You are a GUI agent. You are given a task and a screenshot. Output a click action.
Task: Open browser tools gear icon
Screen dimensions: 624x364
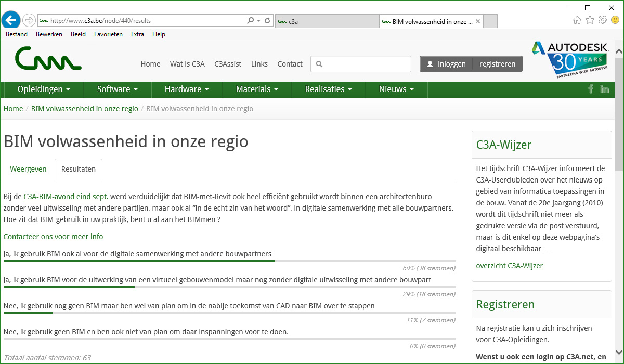[x=603, y=20]
